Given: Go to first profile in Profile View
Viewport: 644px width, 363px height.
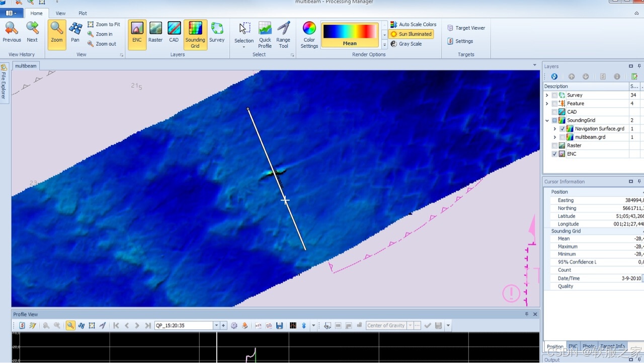Looking at the screenshot, I should tap(116, 326).
